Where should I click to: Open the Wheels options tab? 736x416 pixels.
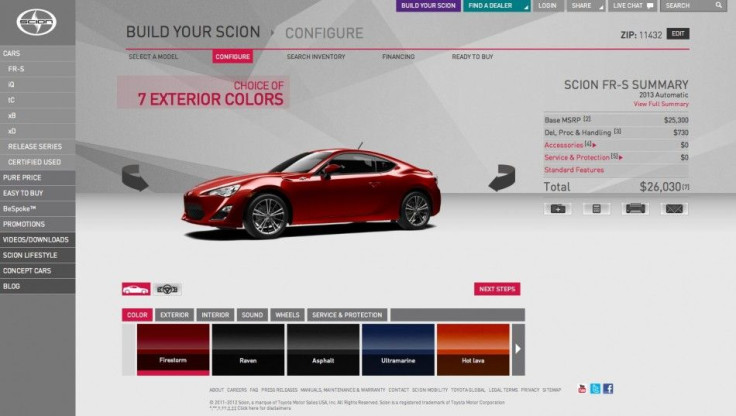pos(287,315)
